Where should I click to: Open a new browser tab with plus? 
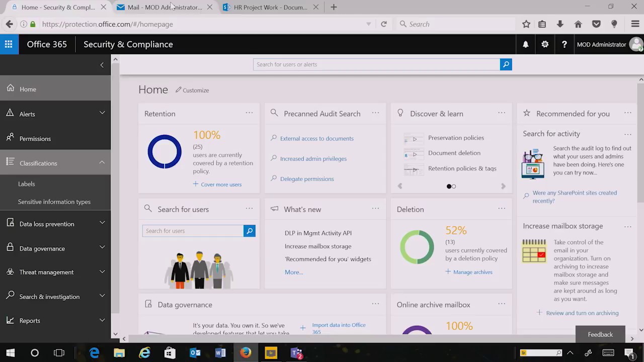point(334,7)
